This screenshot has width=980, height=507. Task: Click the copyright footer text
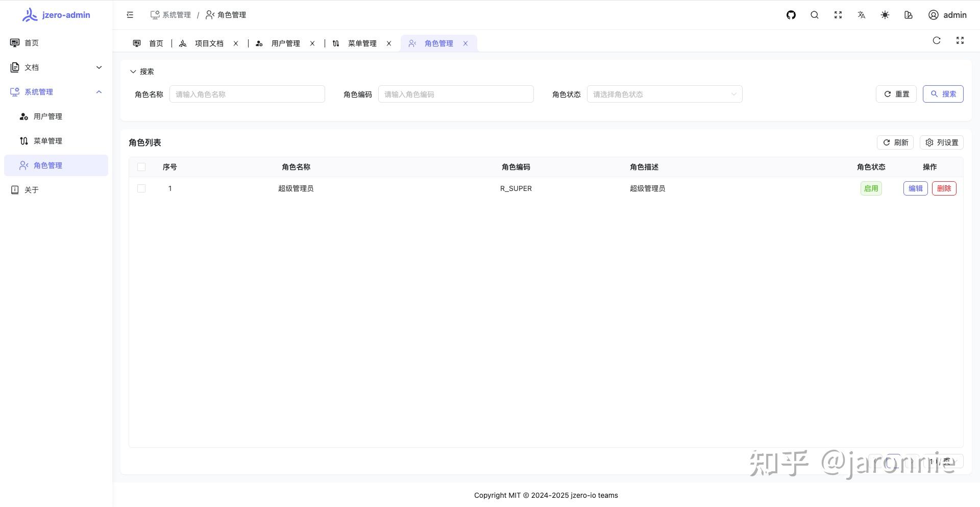coord(546,495)
